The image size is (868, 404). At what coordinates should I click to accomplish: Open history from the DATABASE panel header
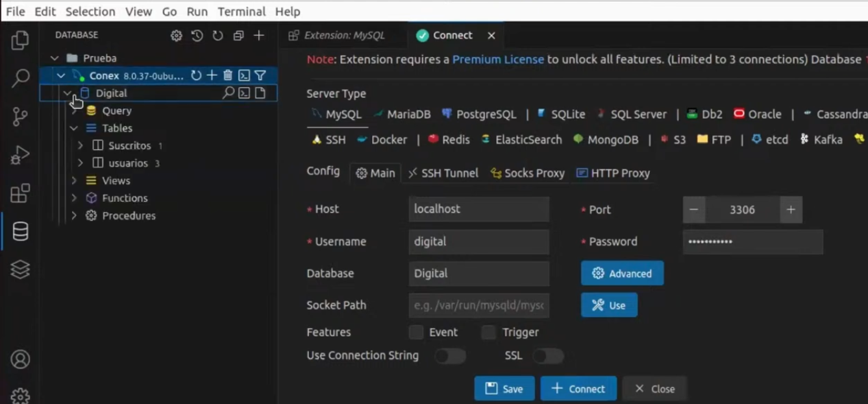coord(197,36)
